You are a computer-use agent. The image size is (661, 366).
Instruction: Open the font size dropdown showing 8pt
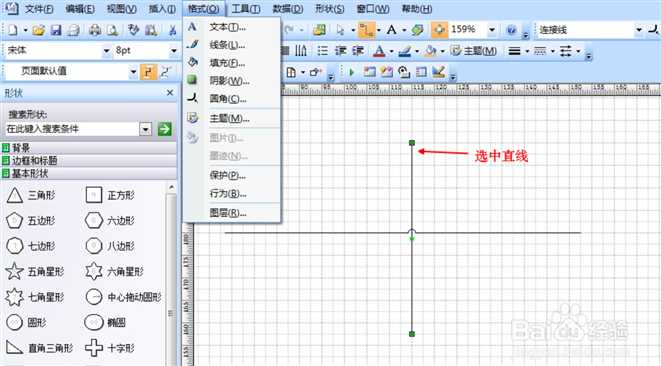[173, 51]
